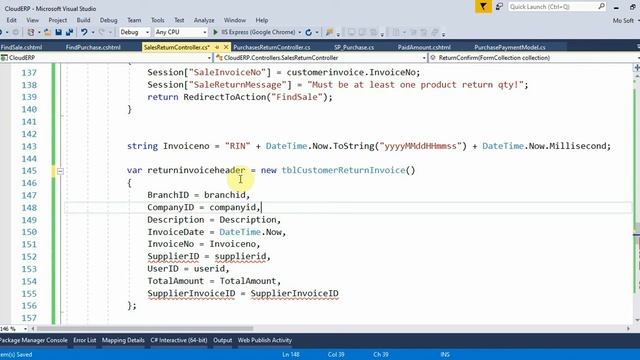Click the INS indicator in status bar

pyautogui.click(x=445, y=355)
